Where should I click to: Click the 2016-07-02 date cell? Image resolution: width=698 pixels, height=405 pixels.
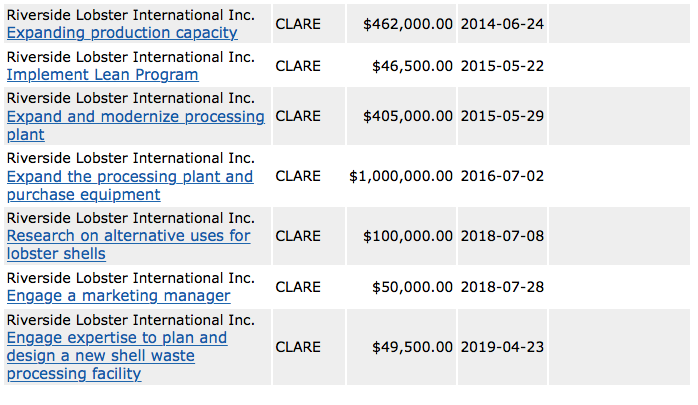[502, 176]
